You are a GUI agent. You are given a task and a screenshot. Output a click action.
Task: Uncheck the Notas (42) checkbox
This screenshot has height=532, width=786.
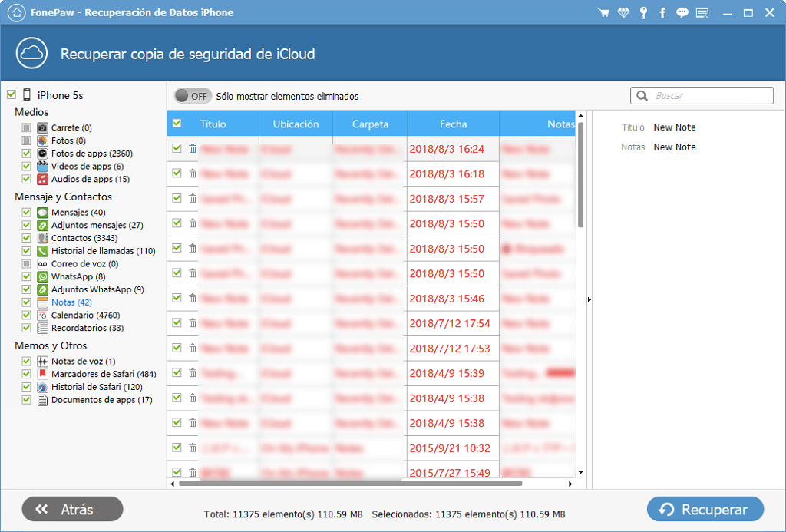(27, 302)
